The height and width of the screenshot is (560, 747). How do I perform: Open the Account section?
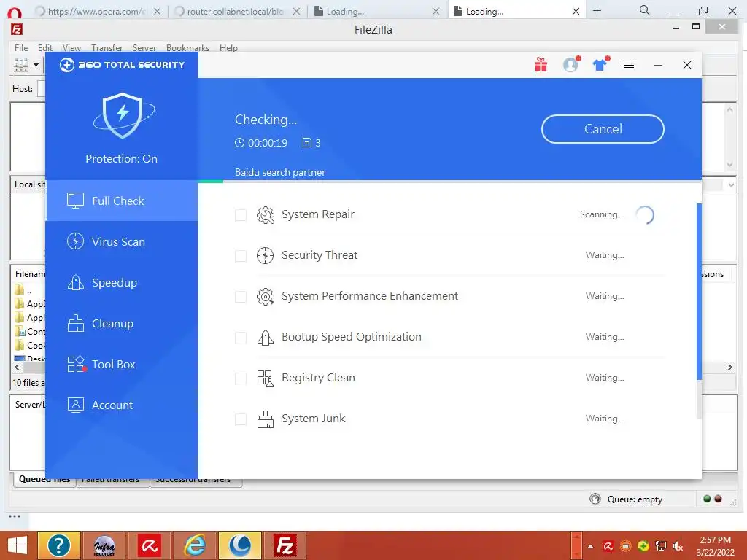click(122, 405)
